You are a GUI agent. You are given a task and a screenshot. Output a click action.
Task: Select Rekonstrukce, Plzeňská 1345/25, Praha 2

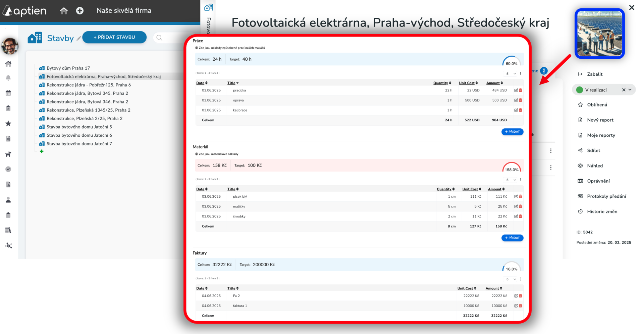click(89, 110)
